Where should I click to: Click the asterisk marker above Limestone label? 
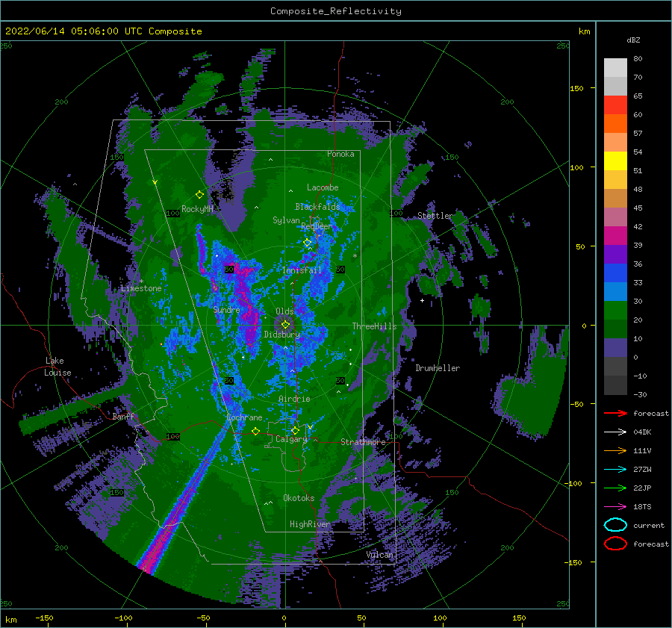coord(141,282)
